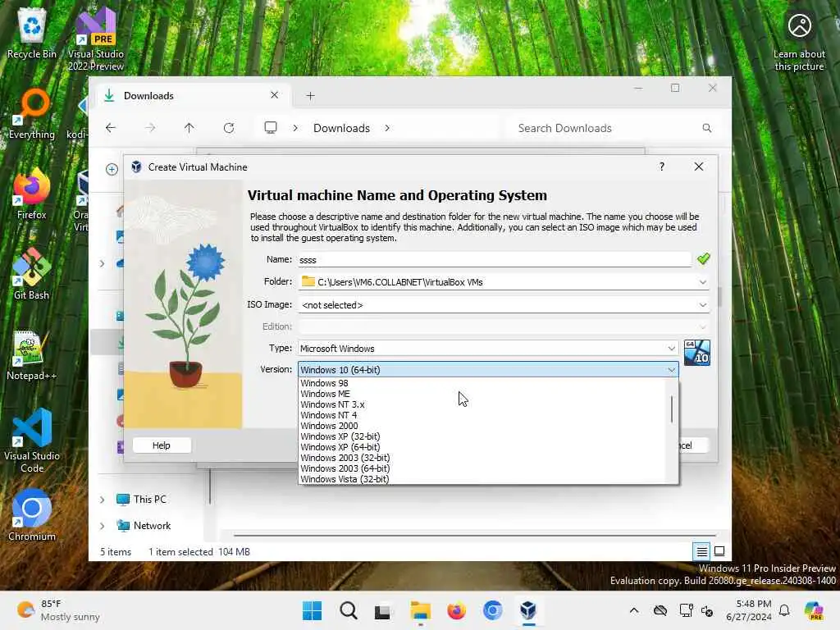Open the ISO Image dropdown

pos(504,305)
